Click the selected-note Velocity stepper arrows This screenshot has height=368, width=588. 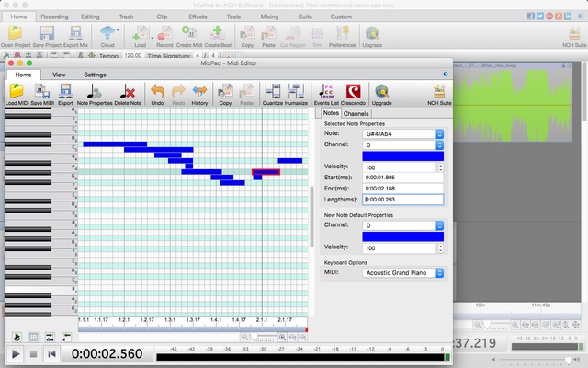coord(440,167)
